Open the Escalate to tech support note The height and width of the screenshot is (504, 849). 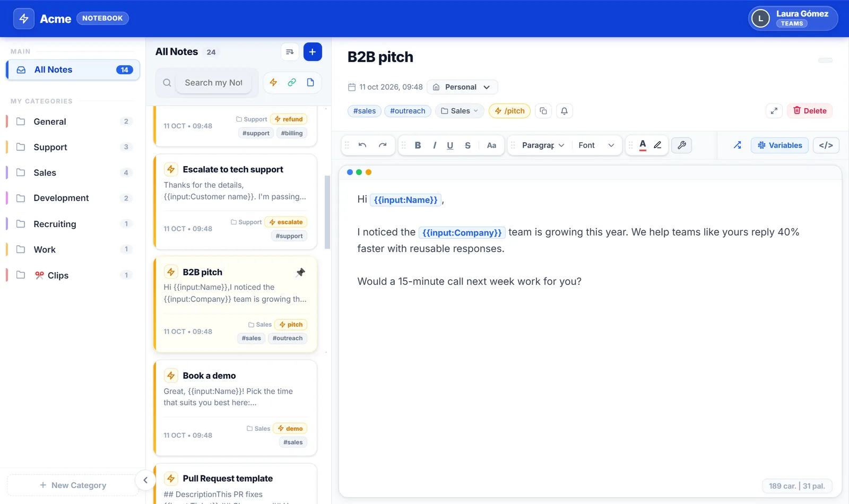tap(236, 202)
